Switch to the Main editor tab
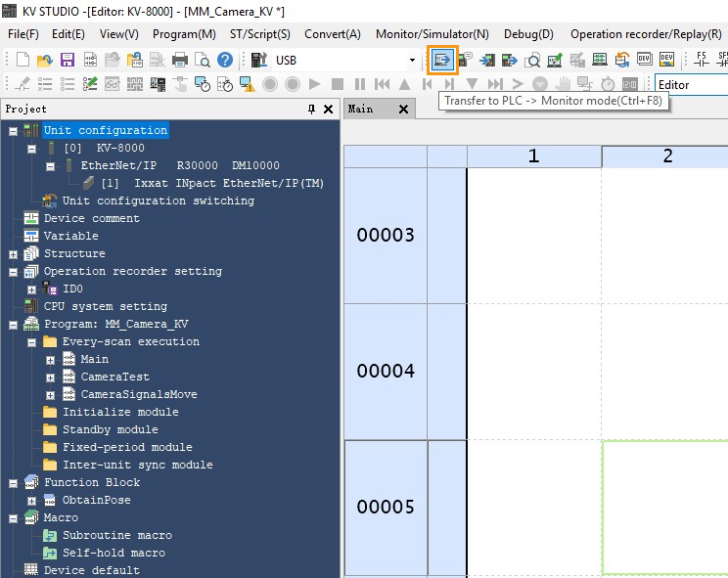728x578 pixels. click(x=362, y=109)
